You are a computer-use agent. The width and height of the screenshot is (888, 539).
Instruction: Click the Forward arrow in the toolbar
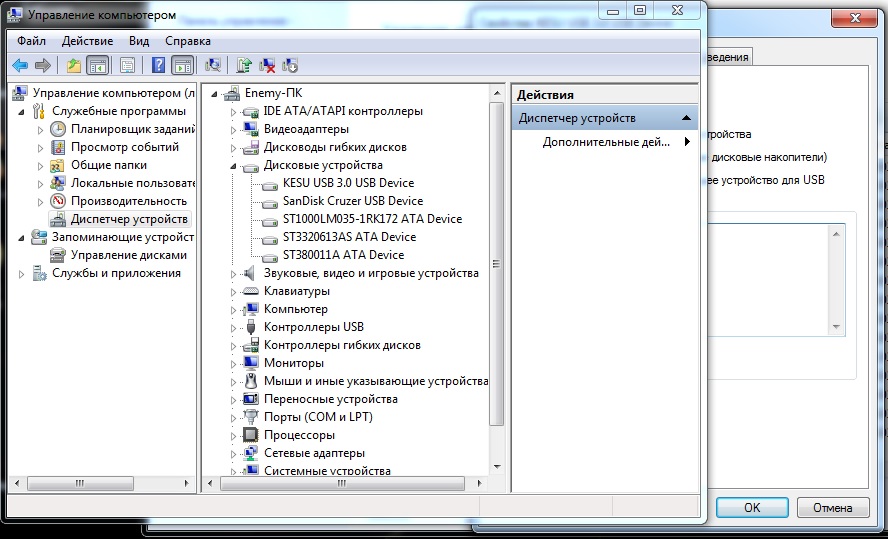click(x=43, y=66)
